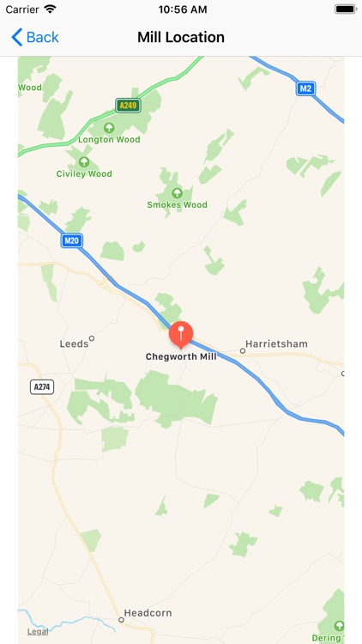This screenshot has height=644, width=362.
Task: Tap the Leeds town marker
Action: tap(92, 338)
